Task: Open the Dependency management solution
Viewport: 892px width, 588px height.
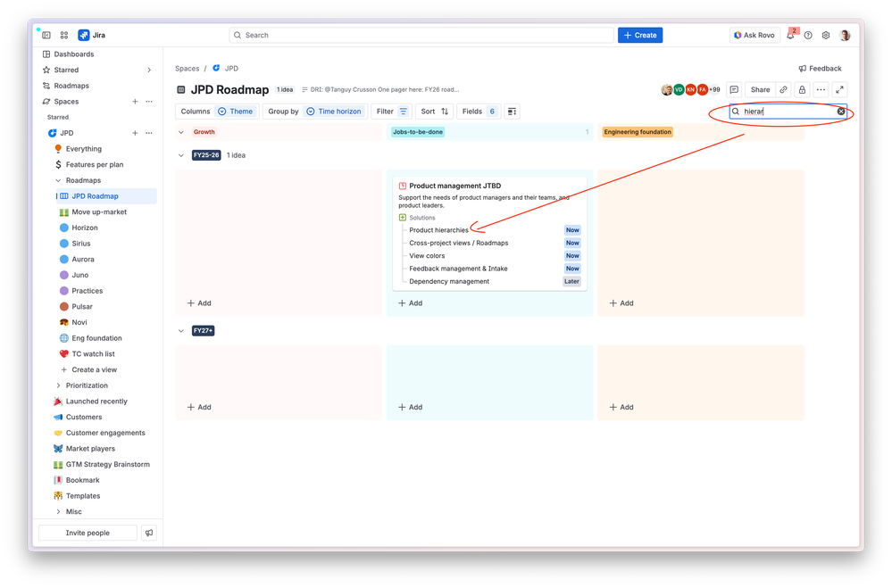Action: pos(449,281)
